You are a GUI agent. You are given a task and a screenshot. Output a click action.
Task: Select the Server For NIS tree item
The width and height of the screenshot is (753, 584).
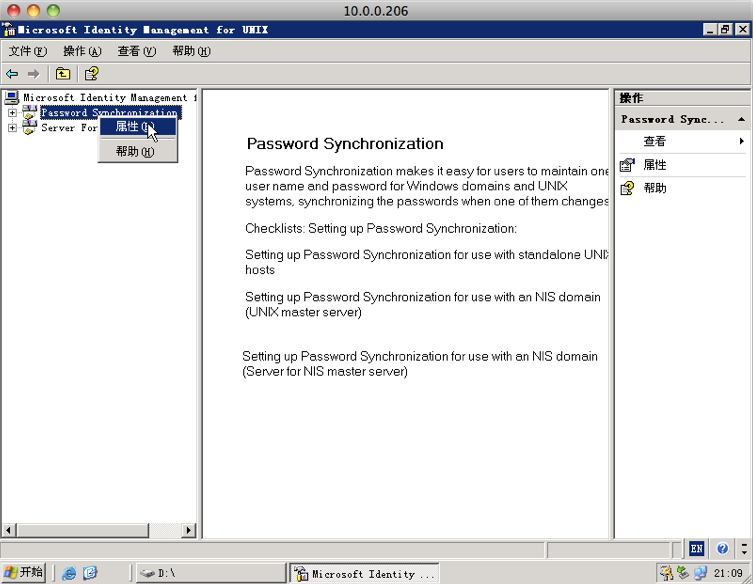pyautogui.click(x=69, y=128)
